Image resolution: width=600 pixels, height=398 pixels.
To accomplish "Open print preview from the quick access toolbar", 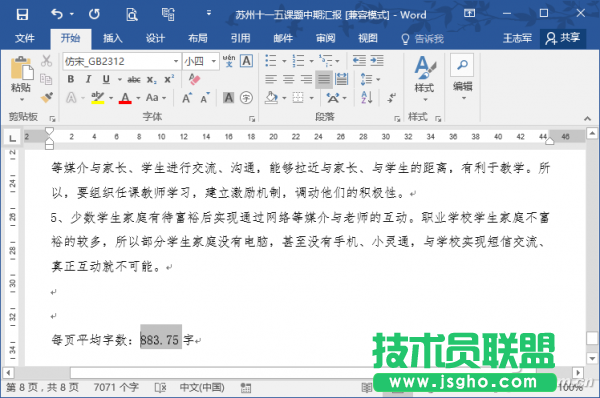I will [x=132, y=14].
